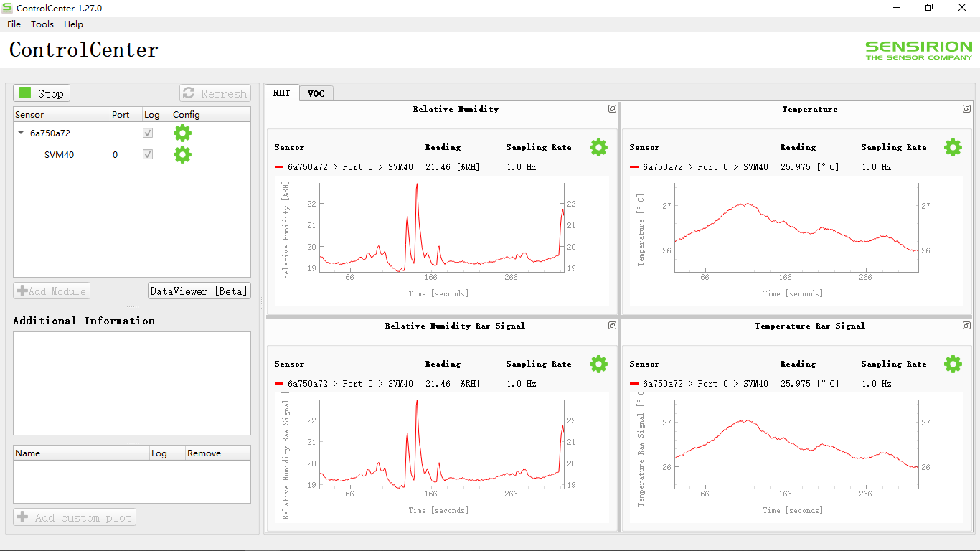Click the Config column header
Screen dimensions: 980x551
(x=210, y=115)
